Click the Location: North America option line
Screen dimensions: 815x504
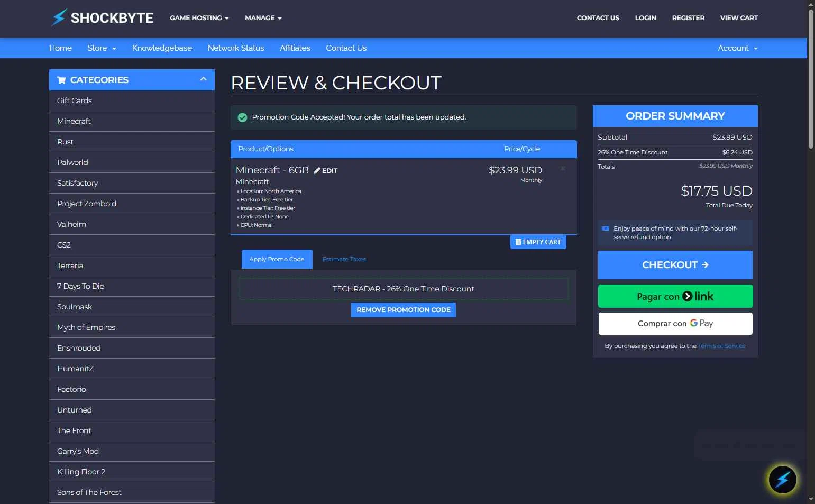(x=269, y=191)
